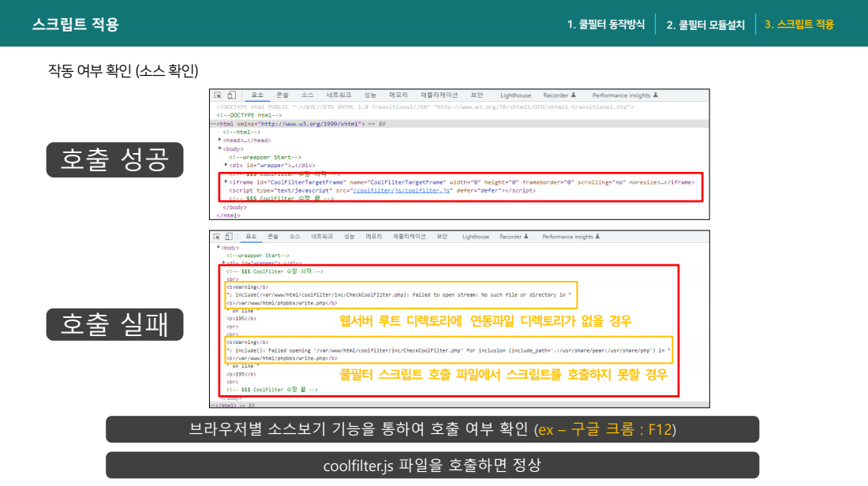Viewport: 868px width, 486px height.
Task: Go to section "3. 스크립트 적용" in header
Action: coord(799,24)
